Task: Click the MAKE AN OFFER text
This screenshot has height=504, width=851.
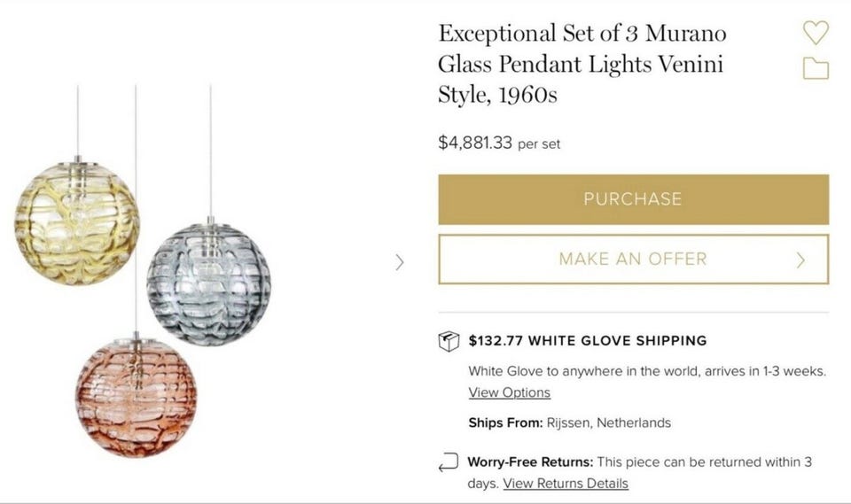Action: [632, 260]
